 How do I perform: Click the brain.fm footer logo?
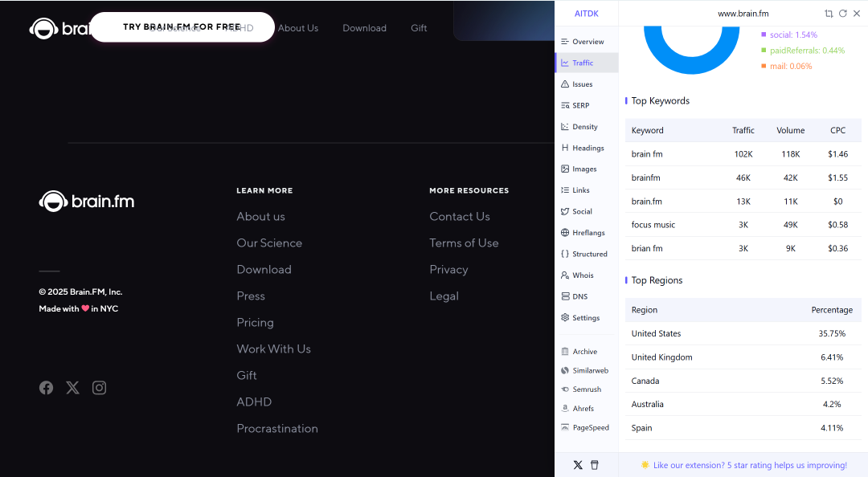click(x=86, y=202)
